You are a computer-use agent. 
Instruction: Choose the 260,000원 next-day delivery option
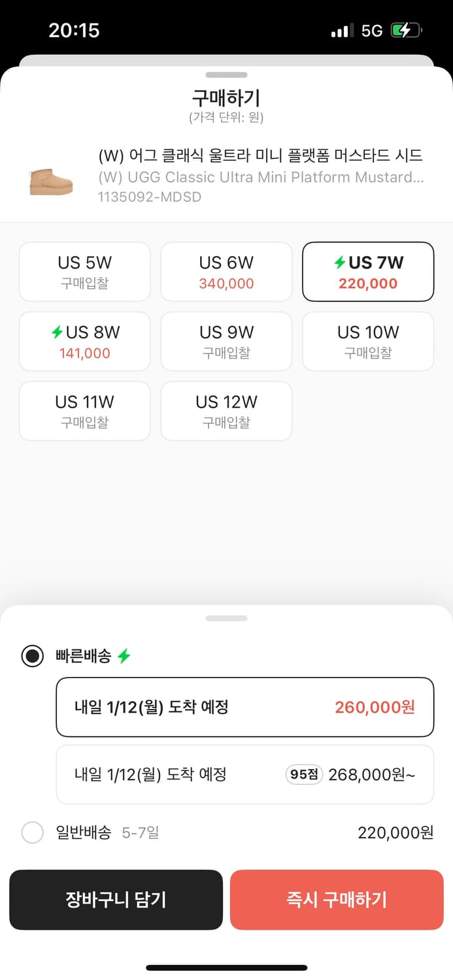tap(244, 707)
